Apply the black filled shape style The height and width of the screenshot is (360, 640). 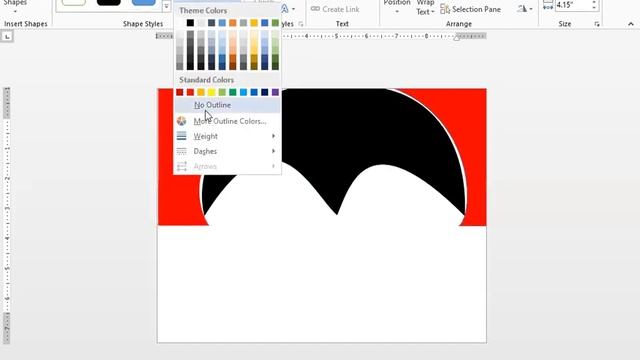tap(109, 2)
